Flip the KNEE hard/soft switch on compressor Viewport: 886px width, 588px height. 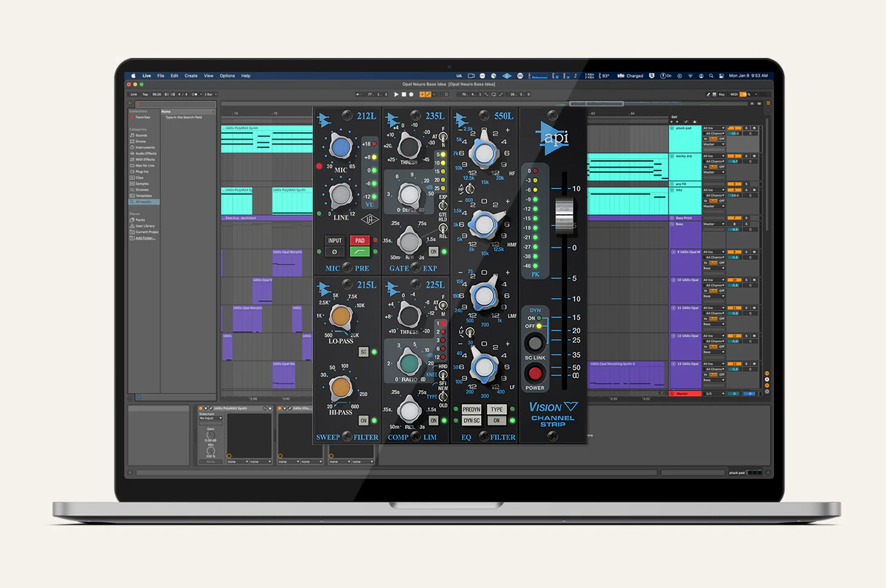pos(442,375)
